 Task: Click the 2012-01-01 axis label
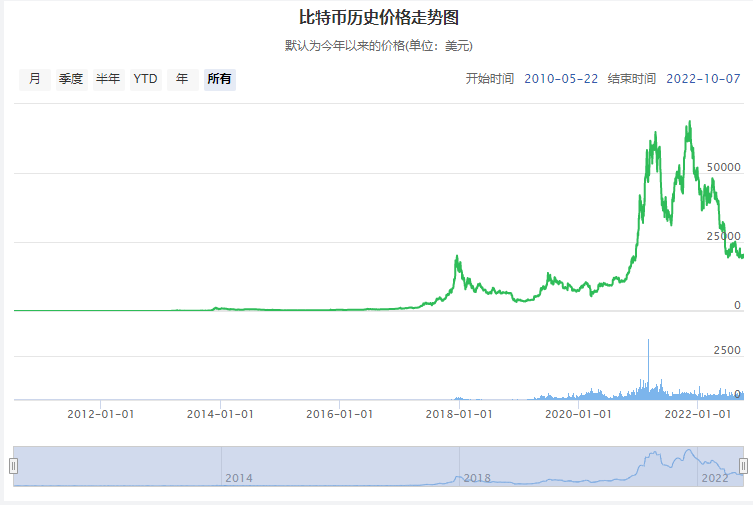pos(100,414)
